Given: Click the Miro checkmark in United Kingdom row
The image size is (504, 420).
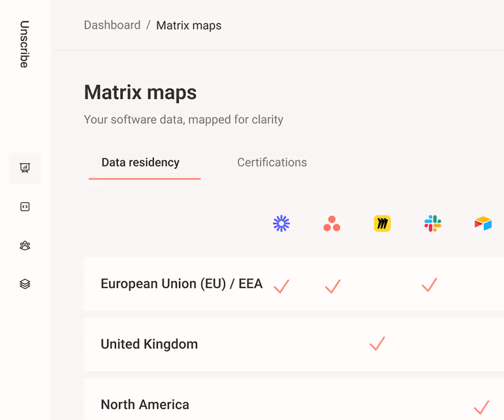Looking at the screenshot, I should [x=377, y=343].
